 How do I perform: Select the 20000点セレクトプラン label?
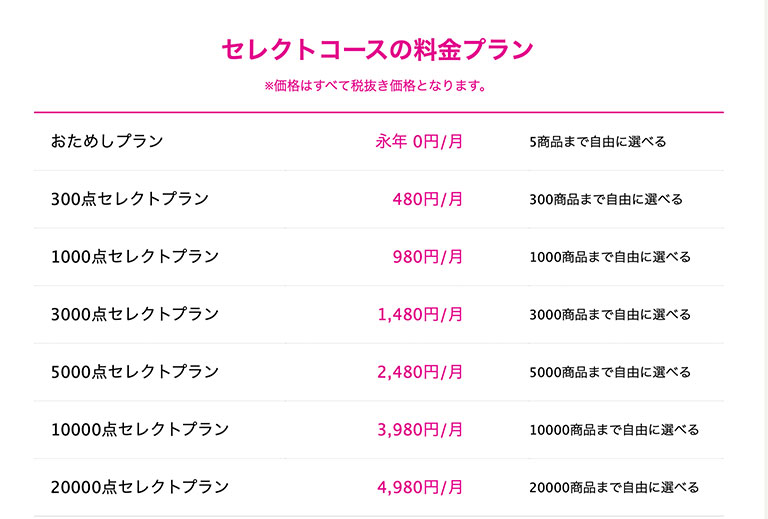click(140, 487)
